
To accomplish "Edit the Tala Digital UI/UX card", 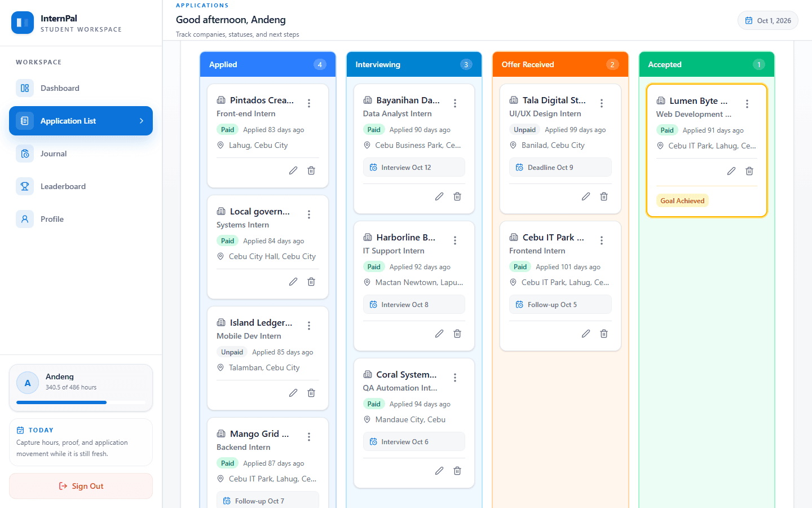I will point(586,196).
